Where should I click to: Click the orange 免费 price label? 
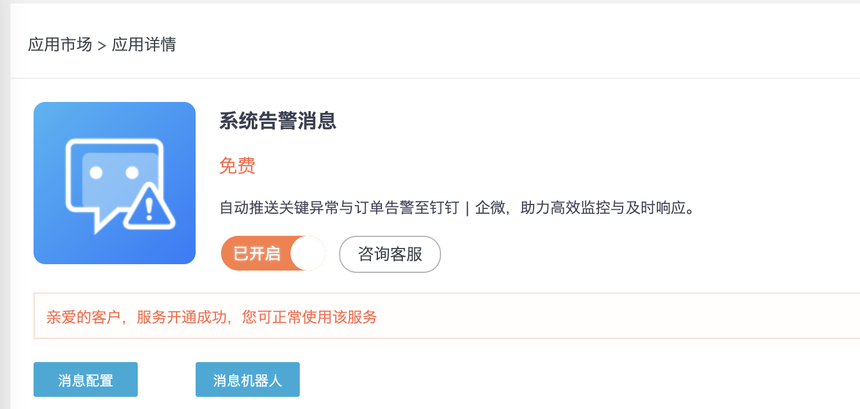click(x=237, y=166)
